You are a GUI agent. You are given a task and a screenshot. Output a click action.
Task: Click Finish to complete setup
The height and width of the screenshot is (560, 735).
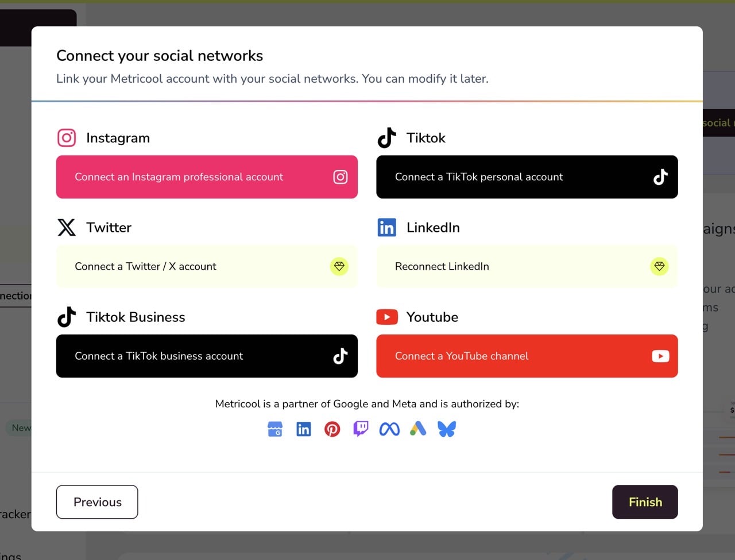[645, 502]
